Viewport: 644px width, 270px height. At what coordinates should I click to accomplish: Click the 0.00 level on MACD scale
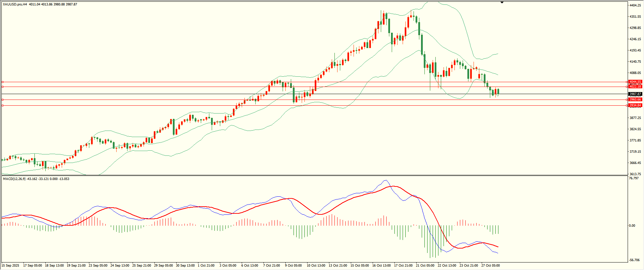point(632,226)
